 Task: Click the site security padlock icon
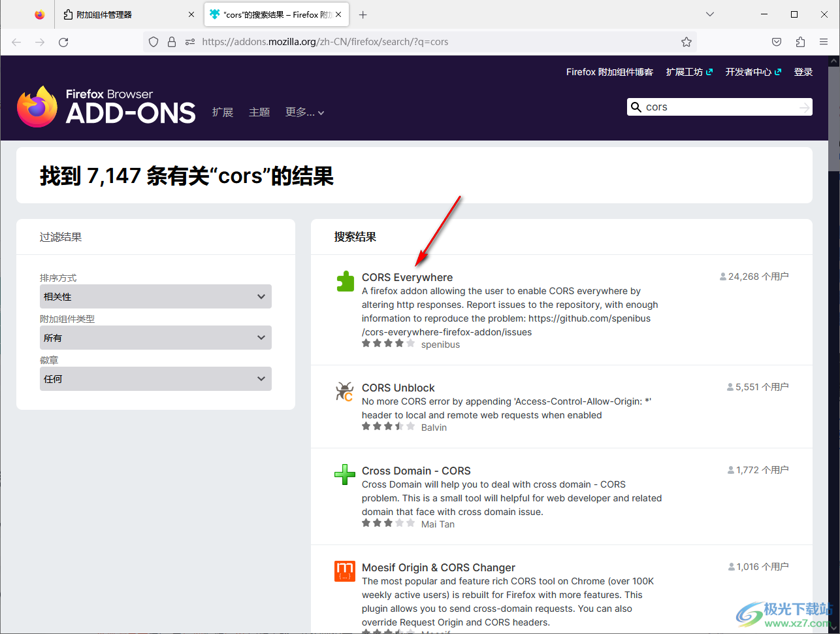[x=172, y=42]
